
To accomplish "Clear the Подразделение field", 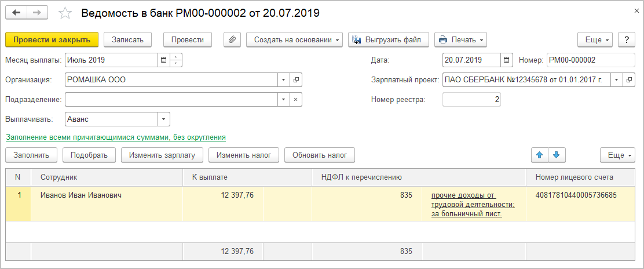I will [x=295, y=100].
